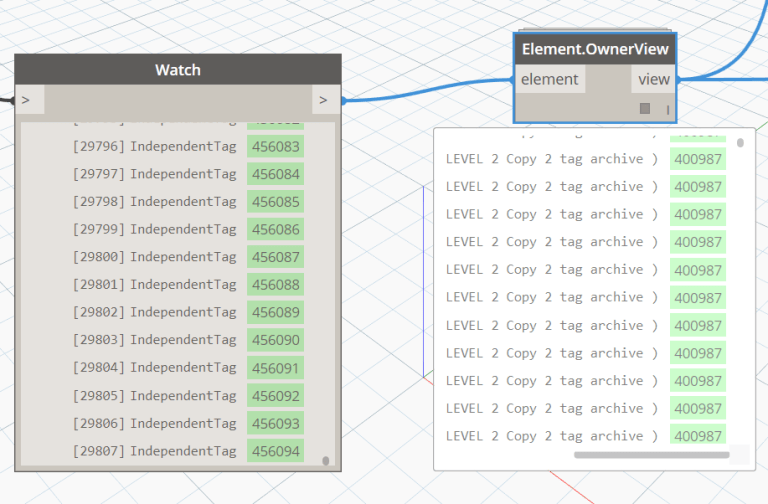Click element ID 456088
Viewport: 768px width, 504px height.
click(x=275, y=285)
